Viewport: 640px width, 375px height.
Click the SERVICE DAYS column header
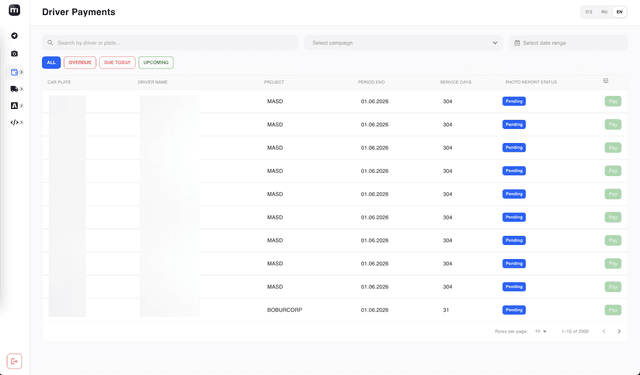tap(456, 82)
